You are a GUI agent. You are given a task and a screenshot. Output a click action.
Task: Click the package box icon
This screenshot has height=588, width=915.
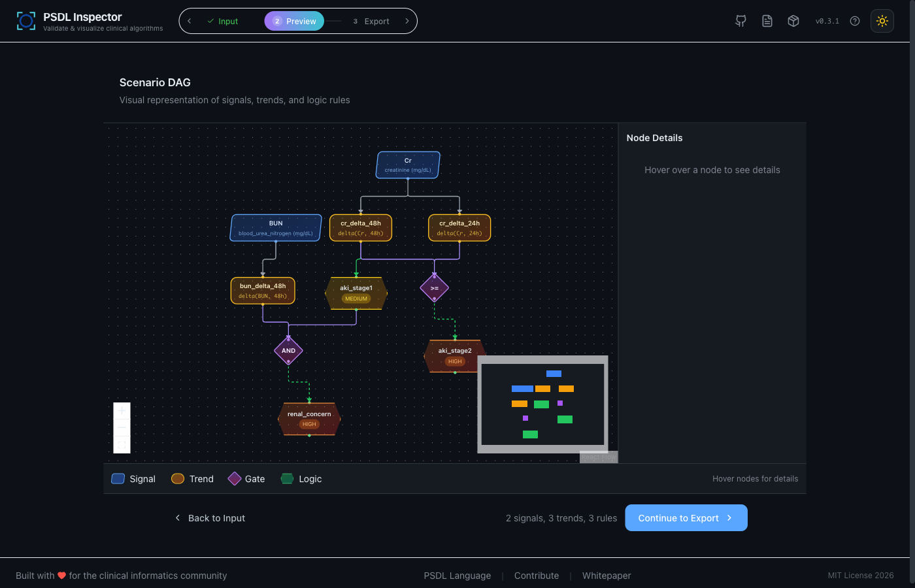pyautogui.click(x=793, y=21)
